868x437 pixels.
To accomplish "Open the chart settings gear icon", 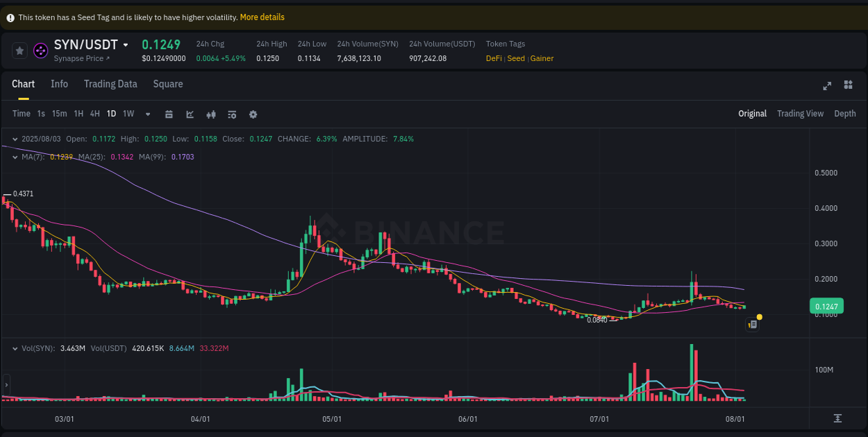I will coord(253,114).
